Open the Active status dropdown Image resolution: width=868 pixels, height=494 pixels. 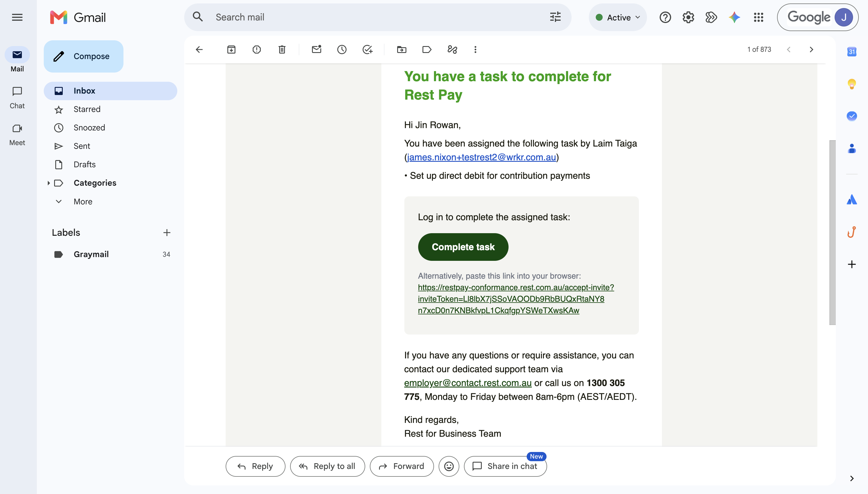[618, 17]
